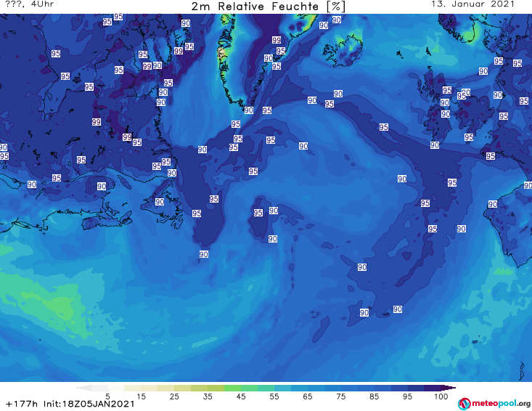
Task: Click the "45" value on the colour scale
Action: (241, 396)
